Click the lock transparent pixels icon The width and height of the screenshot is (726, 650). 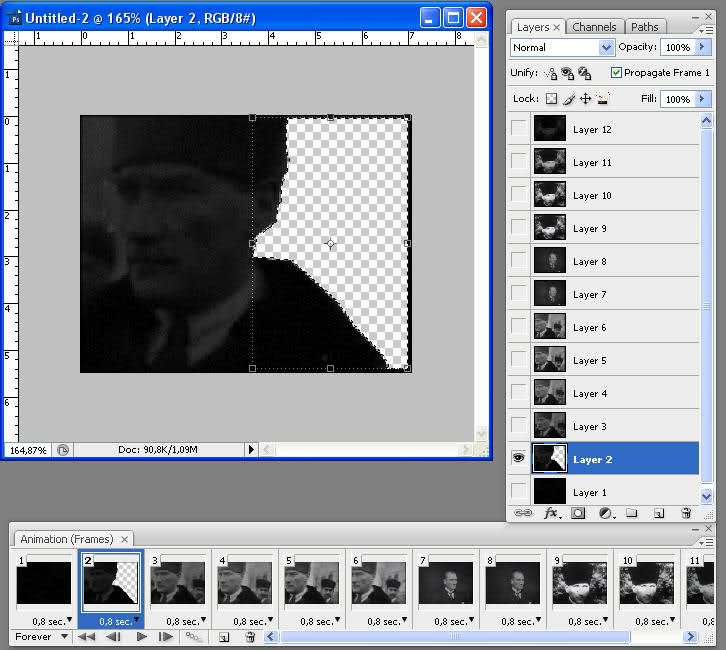point(550,99)
